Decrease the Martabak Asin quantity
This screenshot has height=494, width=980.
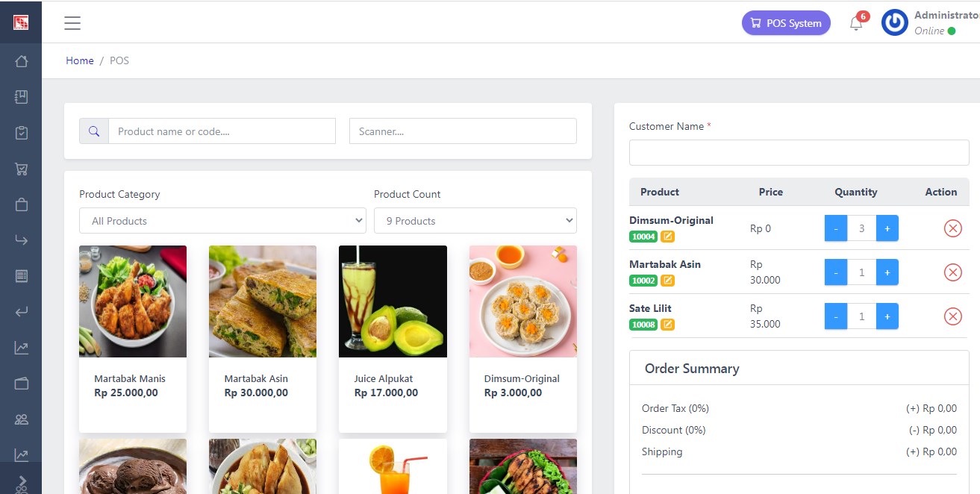click(836, 272)
